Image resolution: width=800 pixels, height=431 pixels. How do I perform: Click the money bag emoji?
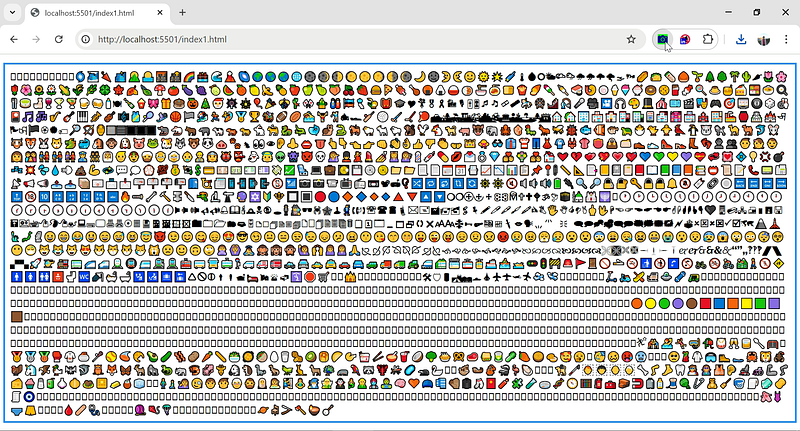click(176, 170)
